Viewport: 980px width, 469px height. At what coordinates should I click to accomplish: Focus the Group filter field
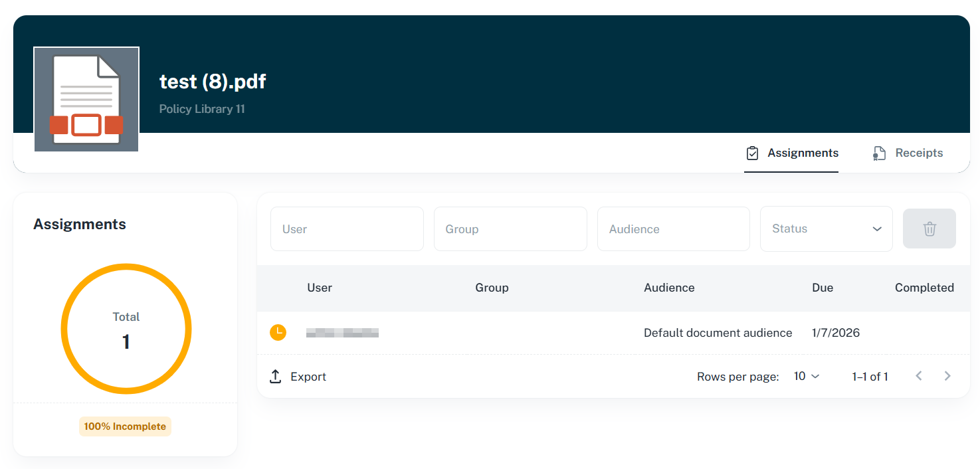pos(510,229)
